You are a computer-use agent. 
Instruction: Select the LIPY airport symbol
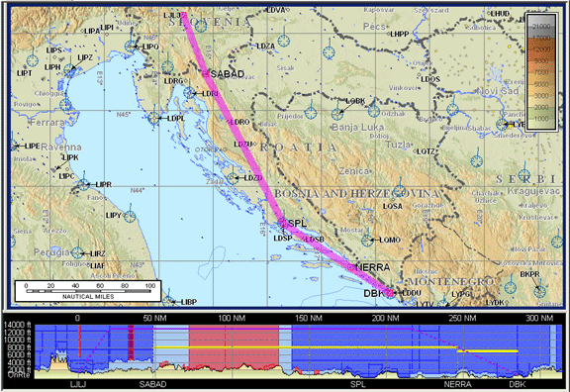130,217
